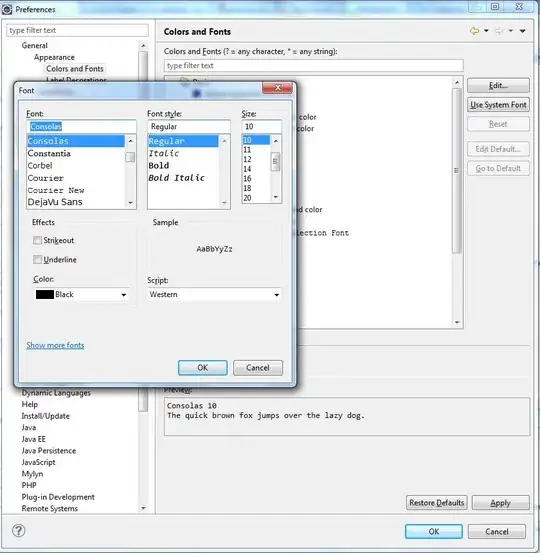
Task: Click Show more fonts link
Action: coord(55,345)
